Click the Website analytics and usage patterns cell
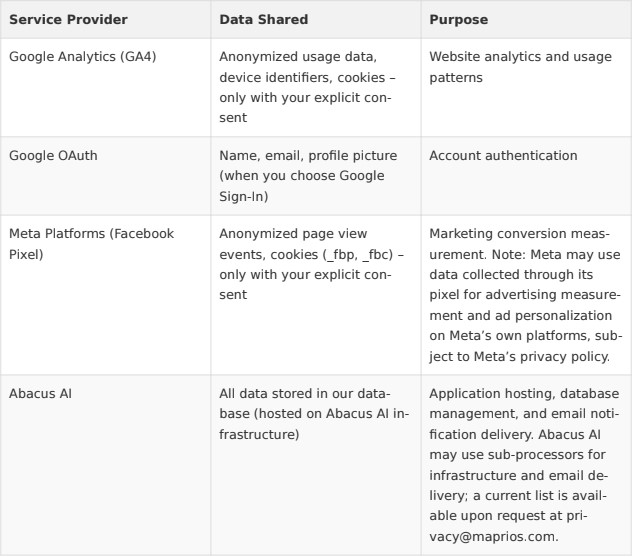The width and height of the screenshot is (632, 557). (526, 87)
